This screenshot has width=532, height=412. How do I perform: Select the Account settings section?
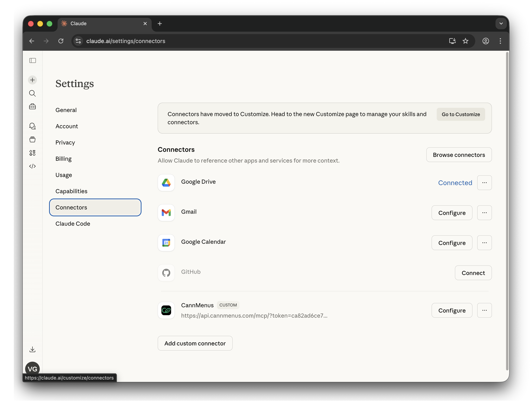(67, 126)
